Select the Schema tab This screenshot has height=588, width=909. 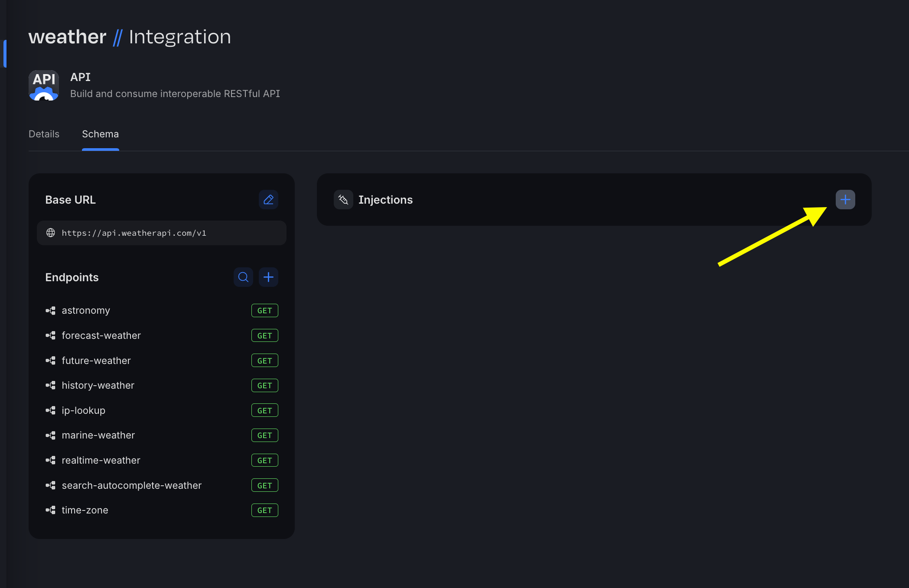click(x=100, y=134)
